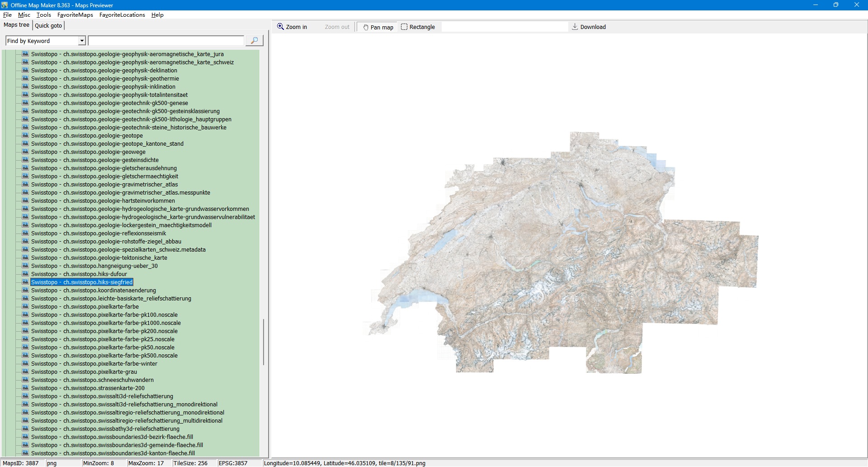Click map icon beside pixelkarte-grau entry

click(x=25, y=372)
